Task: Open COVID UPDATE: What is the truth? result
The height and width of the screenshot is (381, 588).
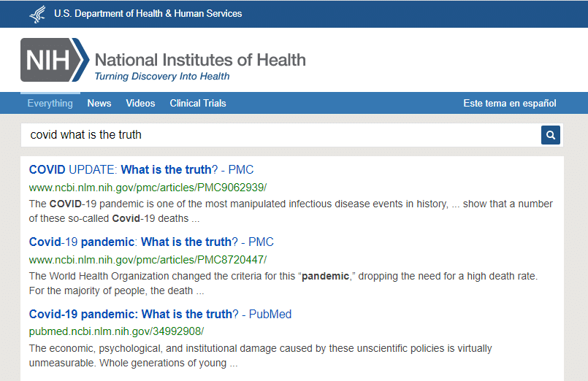Action: pyautogui.click(x=141, y=169)
